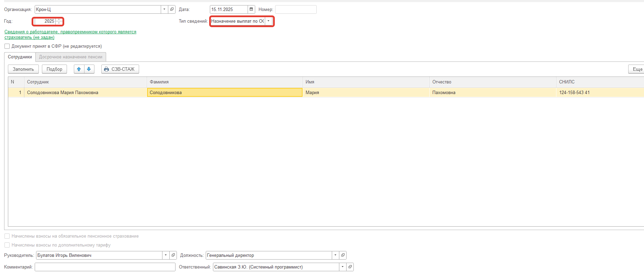Toggle Начислены взносы по дополнительному тарифу
The width and height of the screenshot is (644, 274).
pyautogui.click(x=7, y=245)
